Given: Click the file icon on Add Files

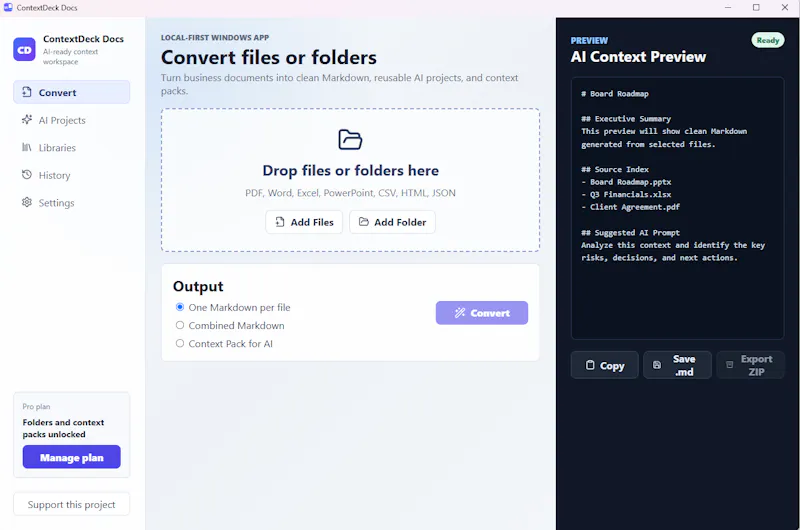Looking at the screenshot, I should 280,222.
